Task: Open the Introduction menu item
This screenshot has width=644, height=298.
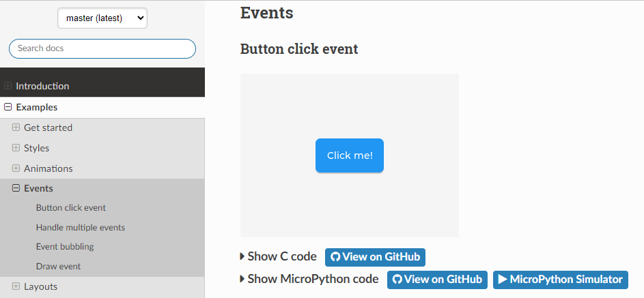Action: (42, 86)
